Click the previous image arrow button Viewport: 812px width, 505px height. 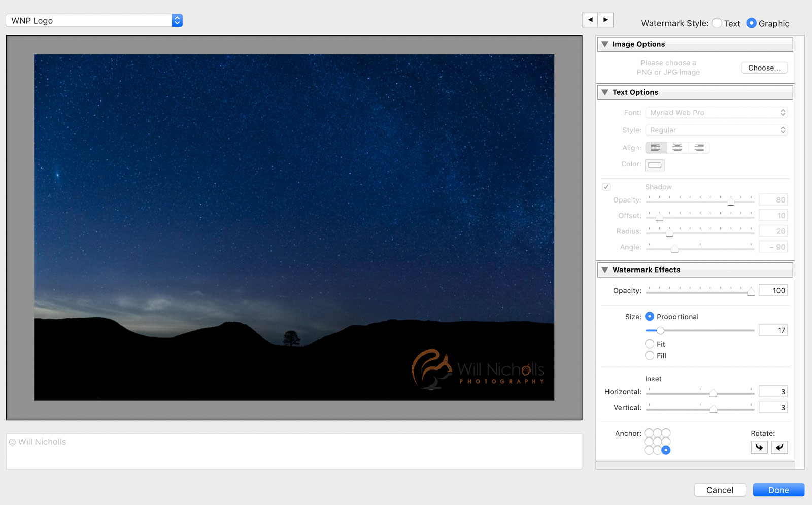point(590,20)
